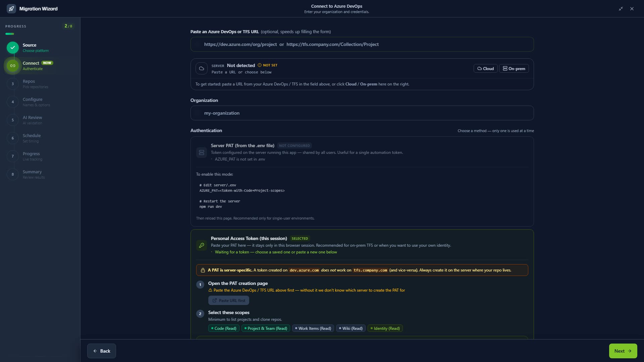
Task: Click the server cloud icon beside Not detected
Action: [202, 68]
